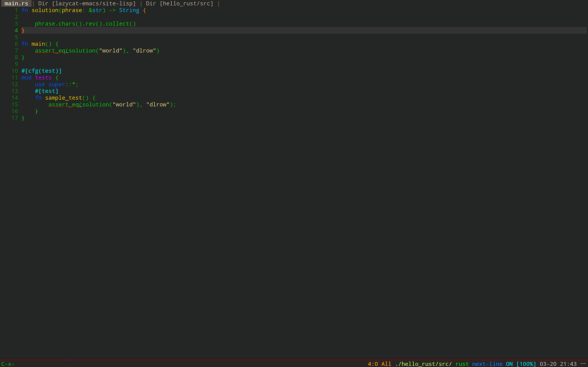This screenshot has width=588, height=367.
Task: Click the "world" string on line 7
Action: coord(110,51)
